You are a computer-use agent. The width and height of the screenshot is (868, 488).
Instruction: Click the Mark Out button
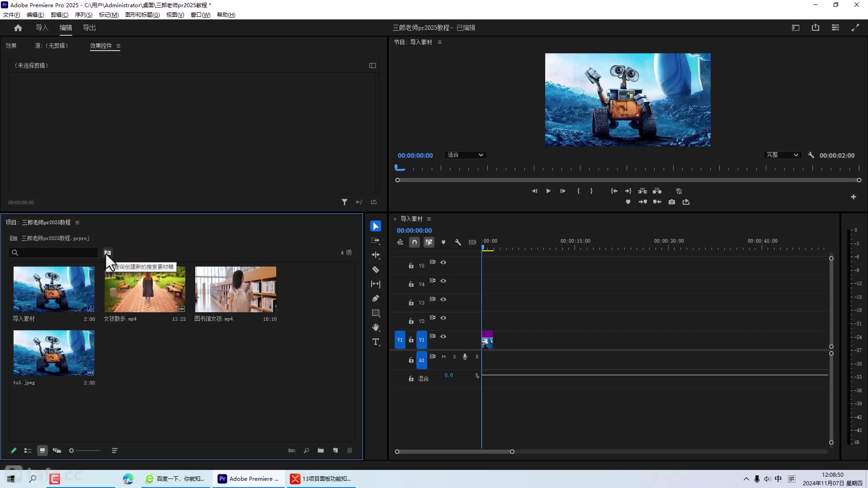click(591, 191)
